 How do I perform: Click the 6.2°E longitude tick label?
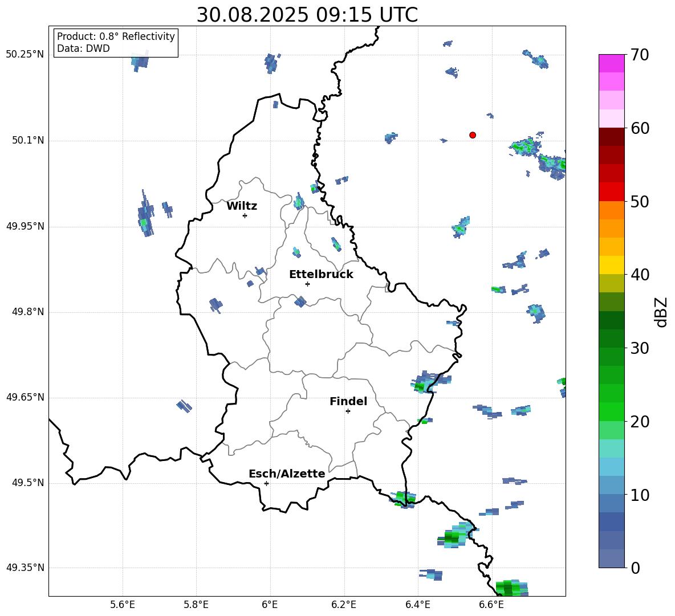(x=344, y=605)
